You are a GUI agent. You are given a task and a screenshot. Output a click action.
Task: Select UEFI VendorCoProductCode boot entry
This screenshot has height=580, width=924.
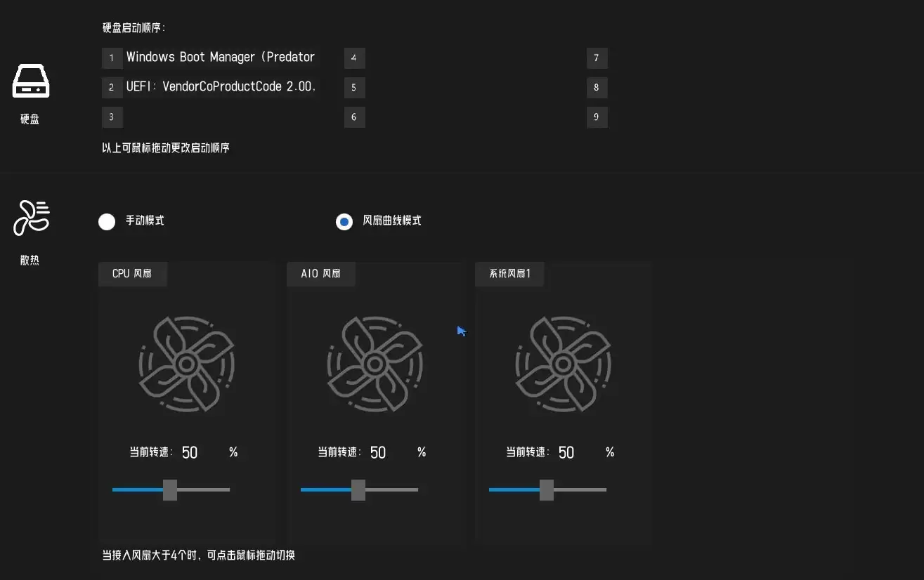[221, 87]
